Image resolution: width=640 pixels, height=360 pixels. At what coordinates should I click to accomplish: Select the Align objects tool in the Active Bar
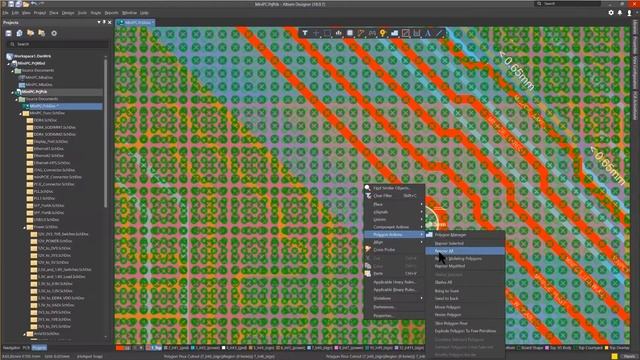click(x=338, y=33)
